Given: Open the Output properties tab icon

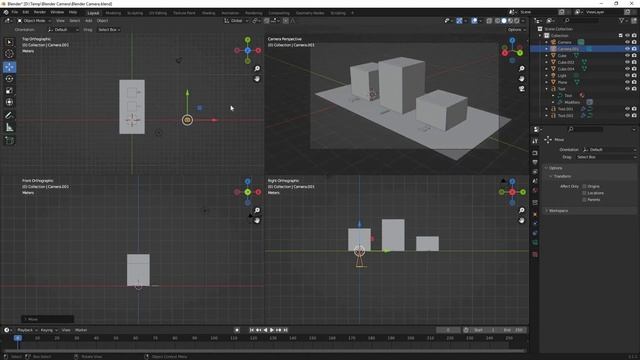Looking at the screenshot, I should pos(535,162).
